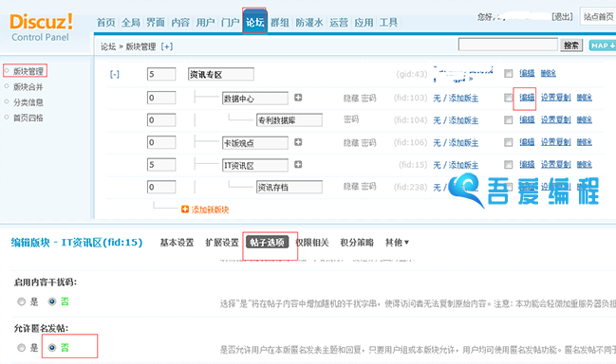This screenshot has height=364, width=616.
Task: Tick the checkbox in the 数据中心 row
Action: 509,98
